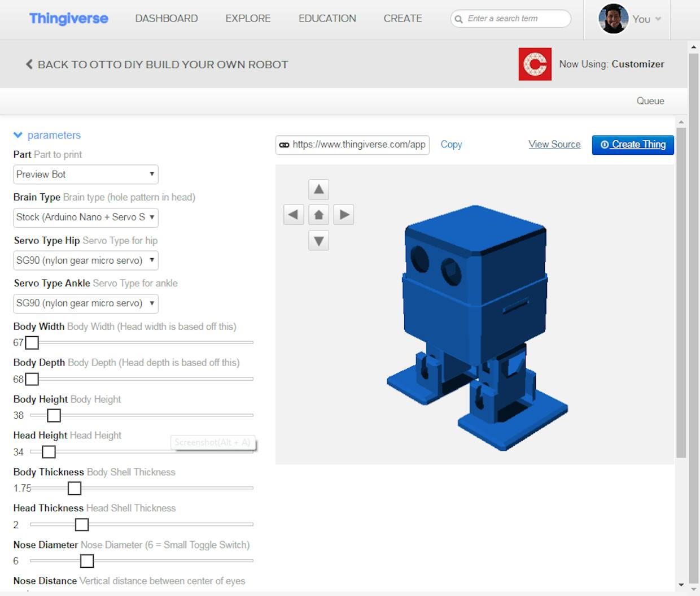Screen dimensions: 700x596
Task: Click the Body Height slider handle
Action: tap(54, 415)
